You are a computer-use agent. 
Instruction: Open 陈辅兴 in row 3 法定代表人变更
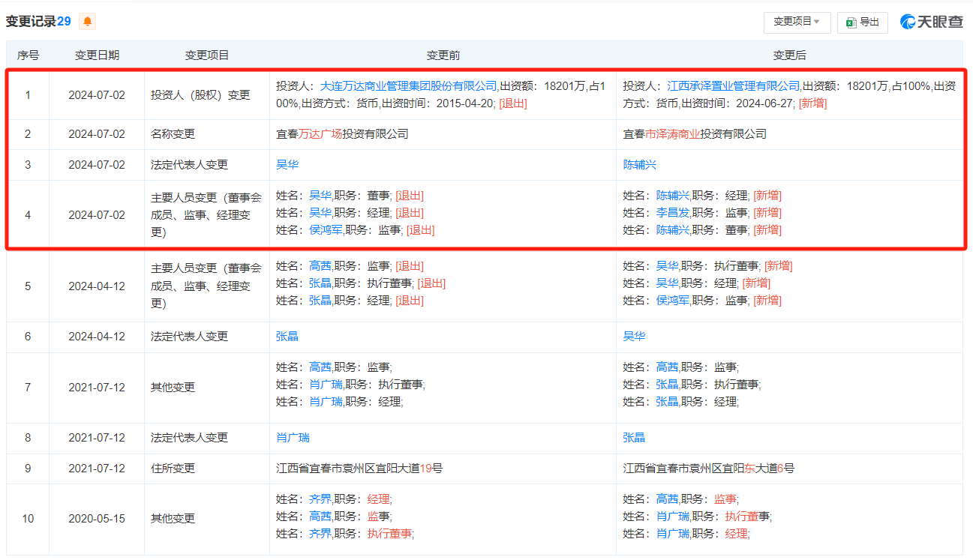point(640,165)
